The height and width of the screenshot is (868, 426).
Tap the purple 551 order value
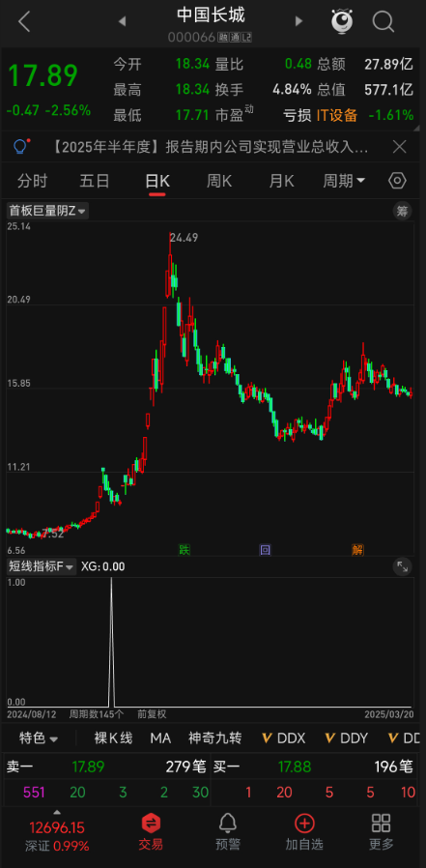(x=34, y=793)
